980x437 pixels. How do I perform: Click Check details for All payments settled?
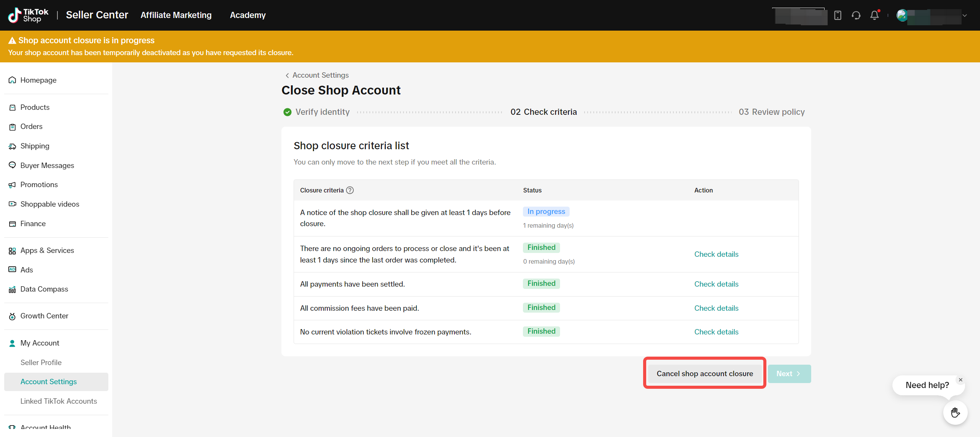pos(716,284)
